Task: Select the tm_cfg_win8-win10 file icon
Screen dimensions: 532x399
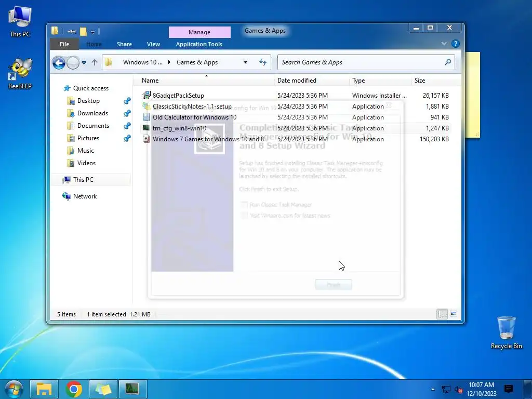Action: pyautogui.click(x=146, y=128)
